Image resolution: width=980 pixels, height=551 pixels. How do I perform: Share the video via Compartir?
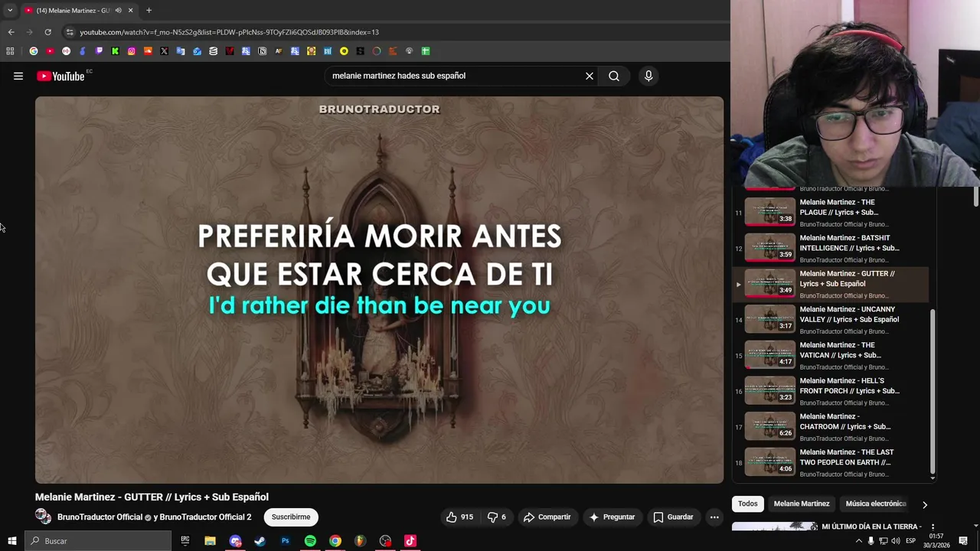pyautogui.click(x=547, y=517)
